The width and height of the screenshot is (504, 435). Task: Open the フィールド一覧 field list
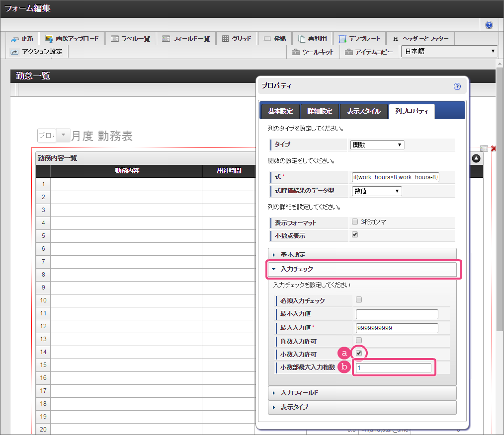pos(186,39)
